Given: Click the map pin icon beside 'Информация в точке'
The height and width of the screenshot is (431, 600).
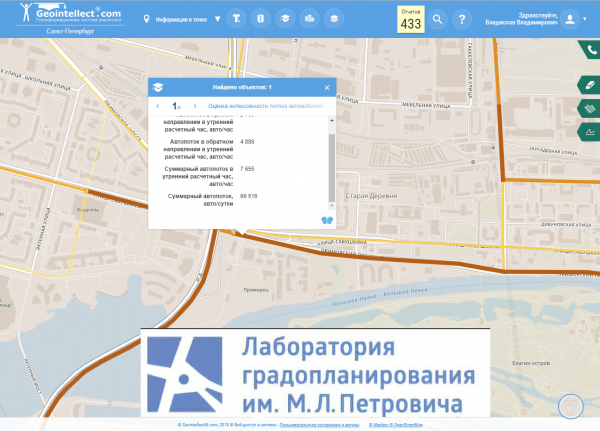Looking at the screenshot, I should click(x=146, y=19).
